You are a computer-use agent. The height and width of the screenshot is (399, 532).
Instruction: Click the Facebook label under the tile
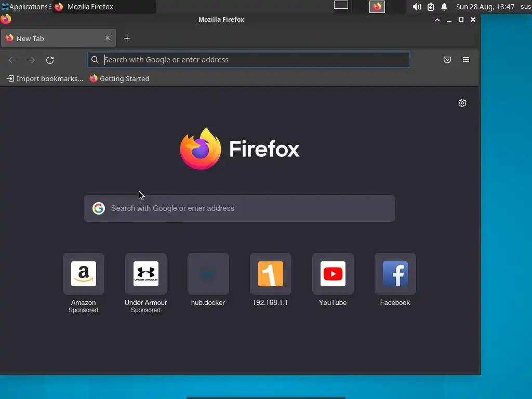[x=395, y=303]
